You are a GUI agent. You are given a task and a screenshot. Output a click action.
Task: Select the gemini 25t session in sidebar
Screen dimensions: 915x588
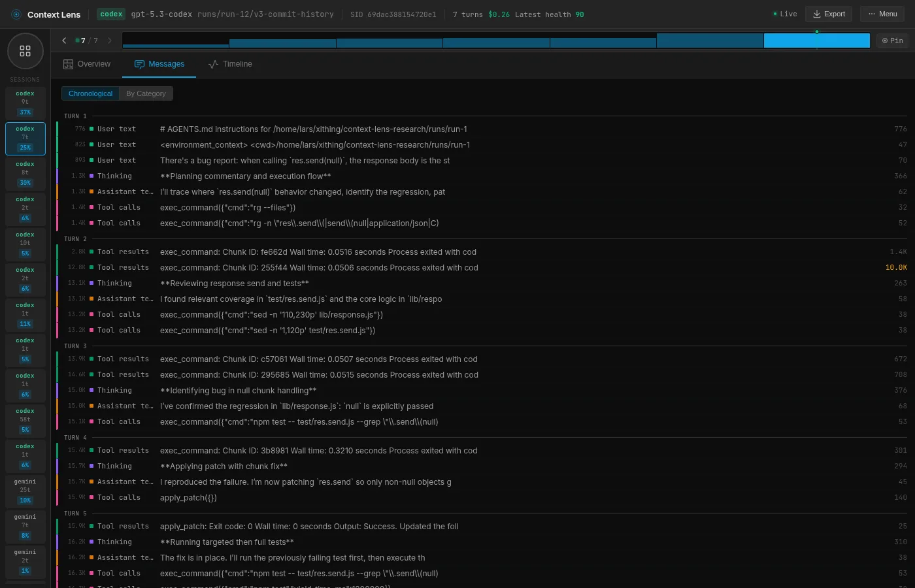click(x=25, y=491)
